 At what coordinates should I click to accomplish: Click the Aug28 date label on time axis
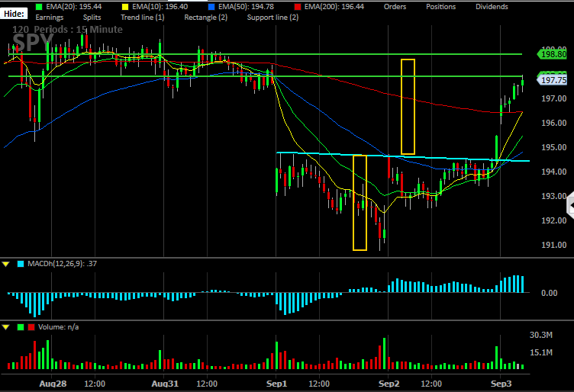[x=53, y=384]
